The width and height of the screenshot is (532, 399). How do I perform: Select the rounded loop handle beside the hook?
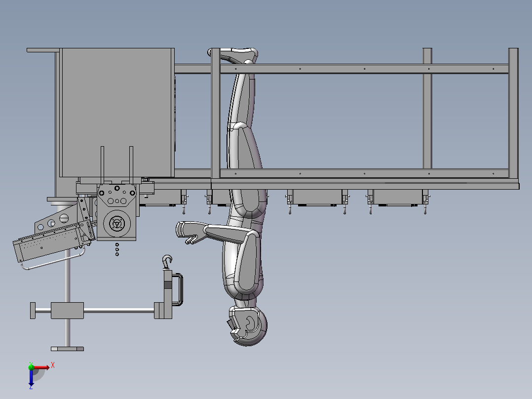pyautogui.click(x=178, y=289)
